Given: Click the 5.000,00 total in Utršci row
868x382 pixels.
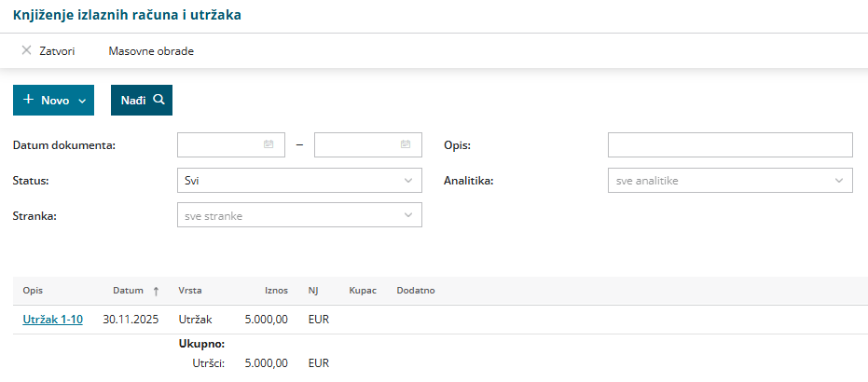Looking at the screenshot, I should (266, 363).
